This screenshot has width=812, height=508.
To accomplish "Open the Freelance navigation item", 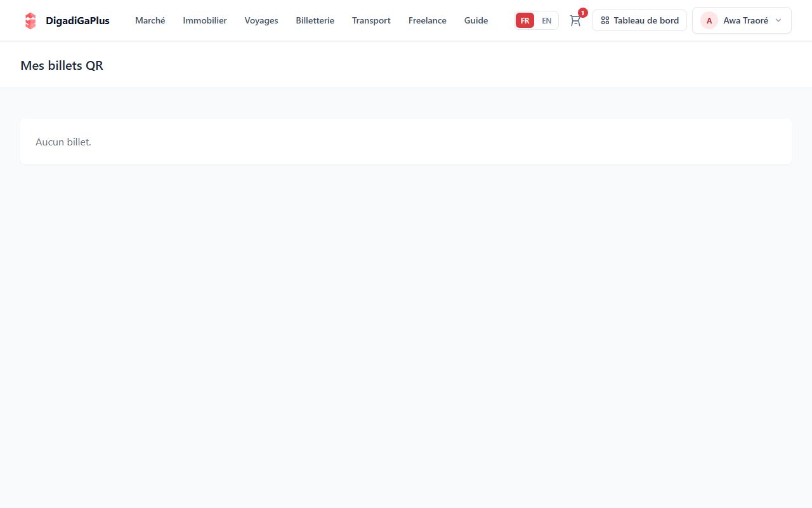I will (428, 20).
